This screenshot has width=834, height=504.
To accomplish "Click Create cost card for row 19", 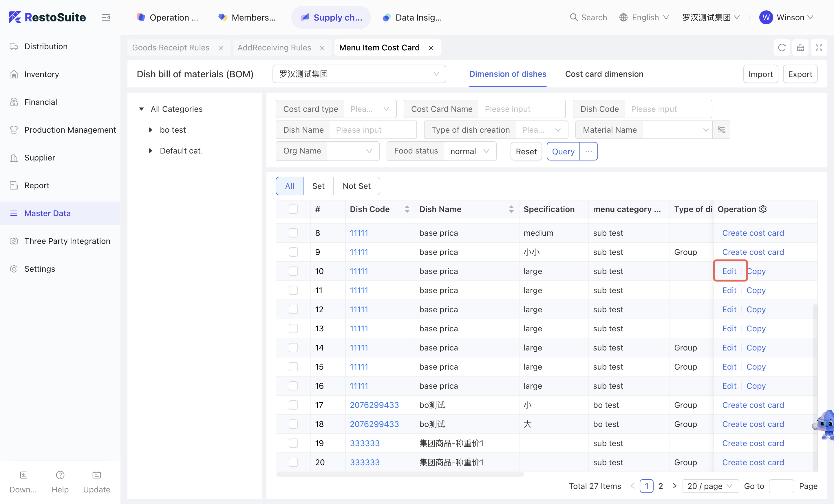I will point(753,443).
